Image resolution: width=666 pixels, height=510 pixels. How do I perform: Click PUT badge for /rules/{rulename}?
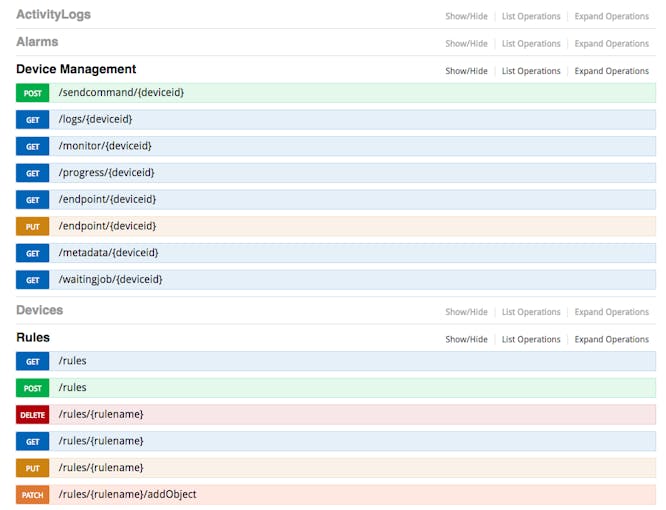[33, 468]
